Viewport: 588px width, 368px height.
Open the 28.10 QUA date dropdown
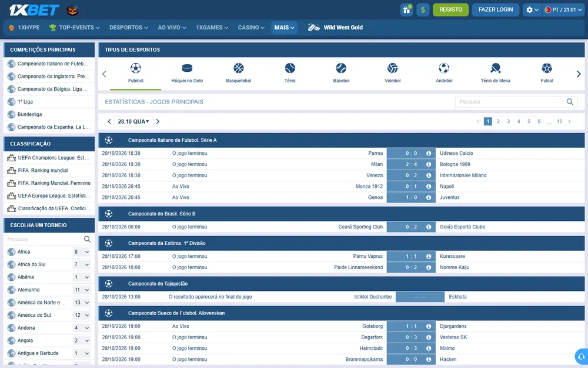tap(133, 121)
